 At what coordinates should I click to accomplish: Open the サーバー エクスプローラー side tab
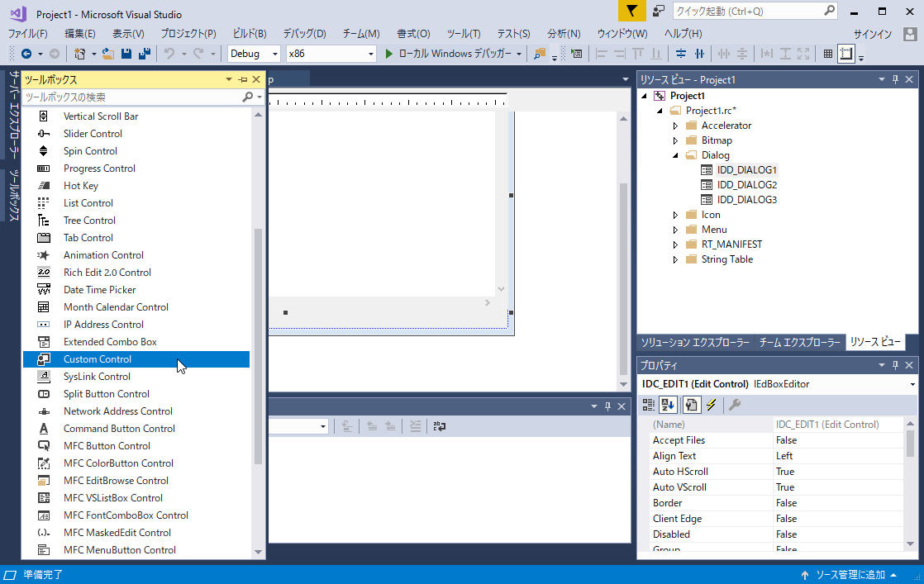13,114
